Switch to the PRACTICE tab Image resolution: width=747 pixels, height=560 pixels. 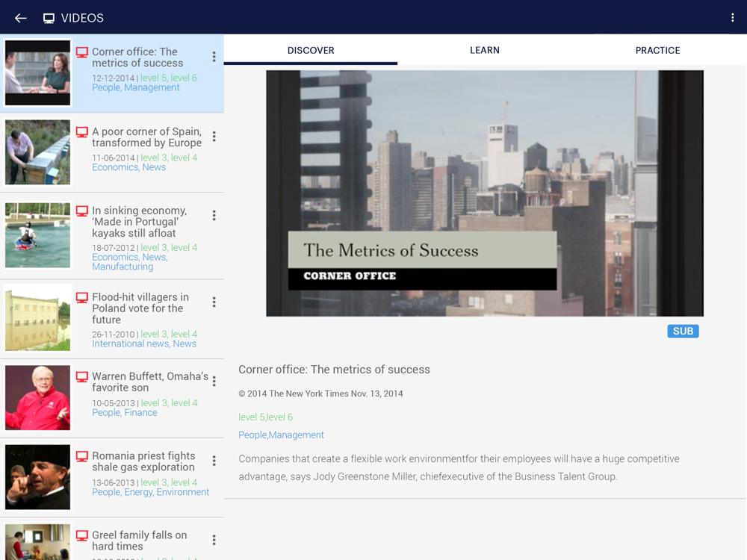click(657, 50)
